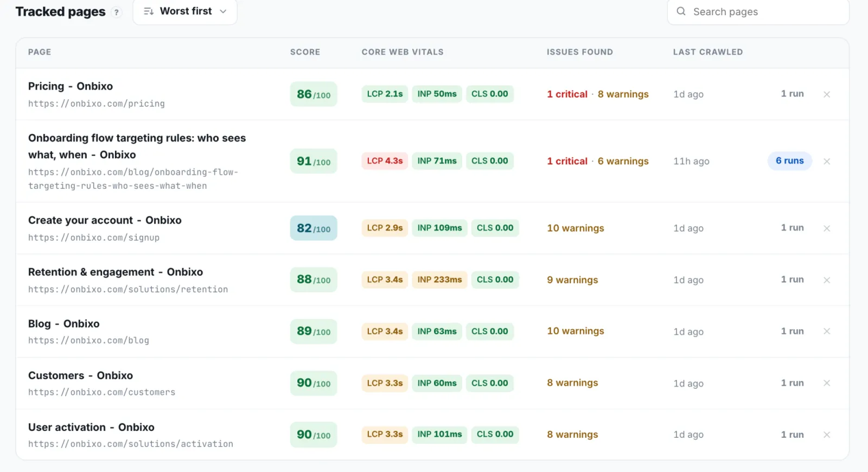Click the https://onbixo.com/signup URL

point(94,238)
